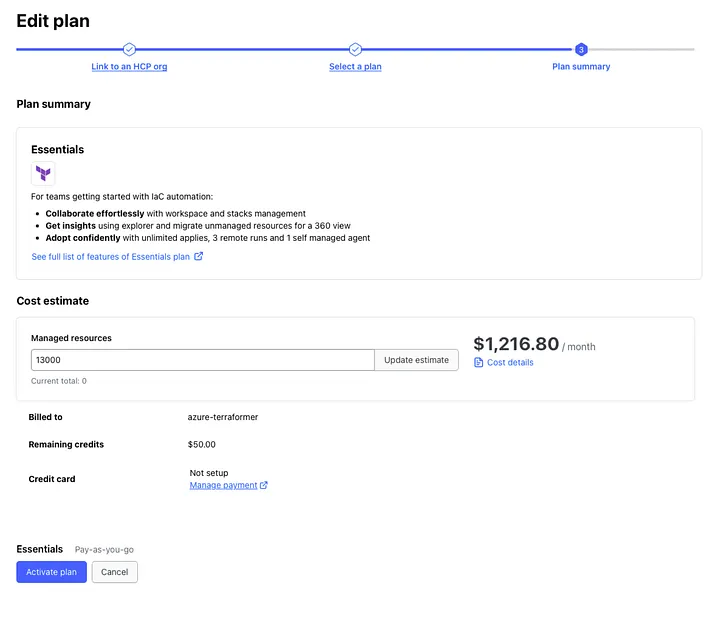Click the $1,216.80 monthly price
Screen dimensions: 720x619
[x=515, y=345]
